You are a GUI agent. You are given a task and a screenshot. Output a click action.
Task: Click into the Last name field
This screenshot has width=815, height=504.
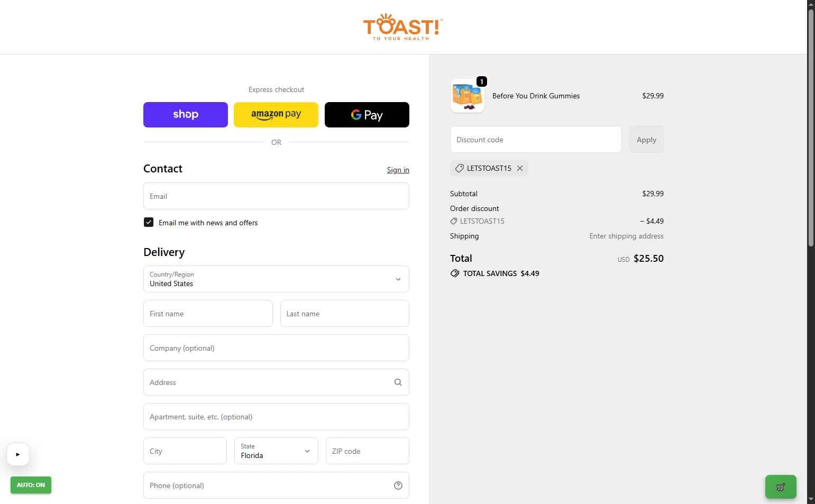[345, 314]
